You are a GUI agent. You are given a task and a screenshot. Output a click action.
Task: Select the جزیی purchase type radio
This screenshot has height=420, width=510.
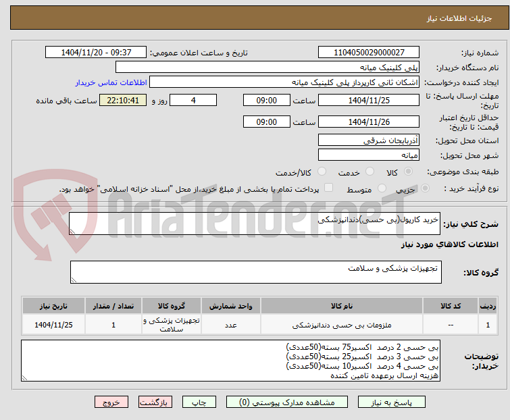point(425,188)
